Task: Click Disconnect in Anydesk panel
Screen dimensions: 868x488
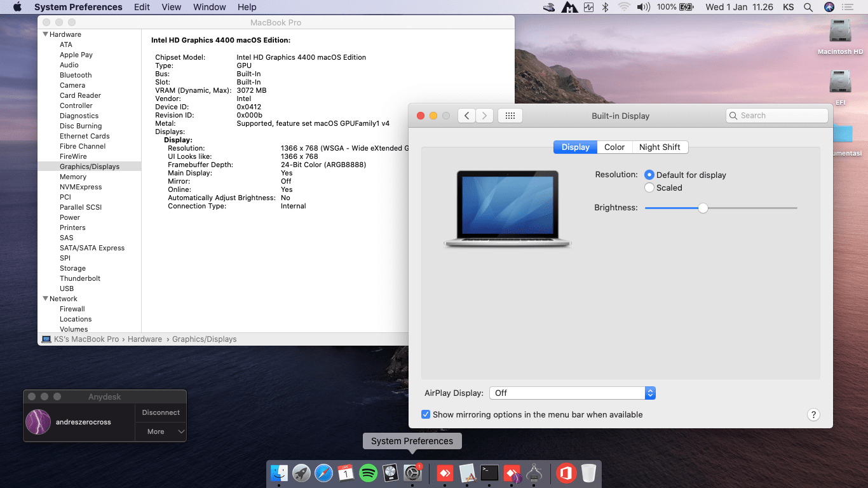Action: pos(161,412)
